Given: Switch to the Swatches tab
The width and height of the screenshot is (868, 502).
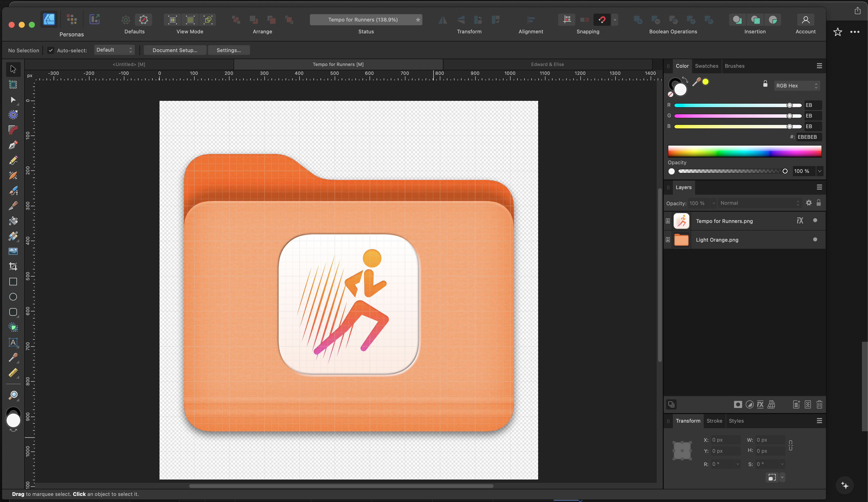Looking at the screenshot, I should tap(706, 66).
